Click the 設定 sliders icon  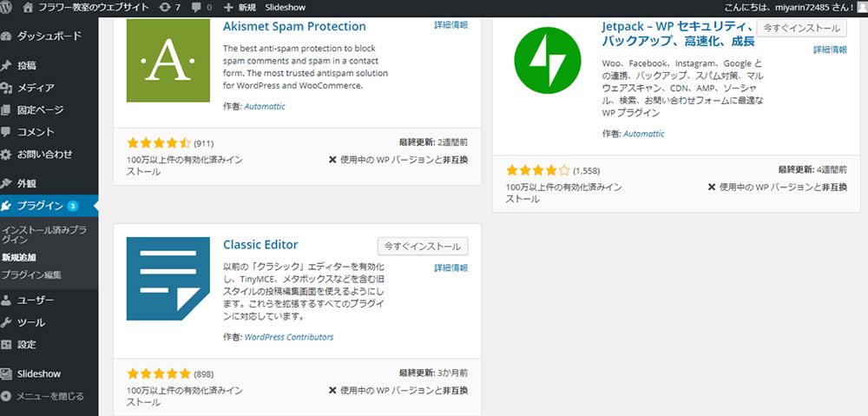pyautogui.click(x=6, y=345)
